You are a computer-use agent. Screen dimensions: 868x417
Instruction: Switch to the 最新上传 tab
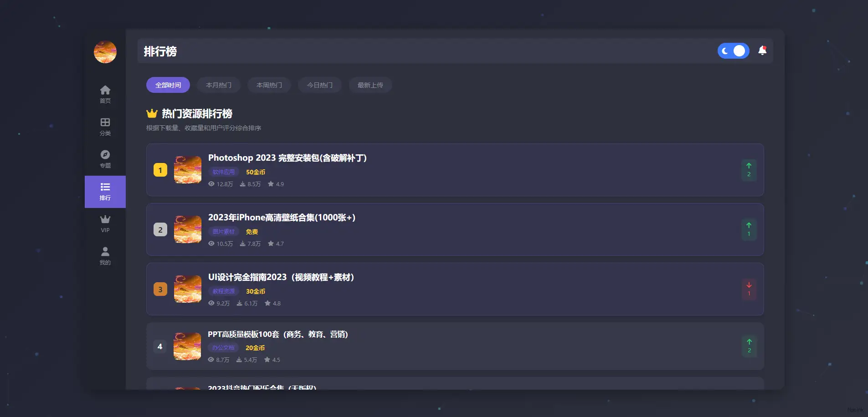(x=370, y=85)
